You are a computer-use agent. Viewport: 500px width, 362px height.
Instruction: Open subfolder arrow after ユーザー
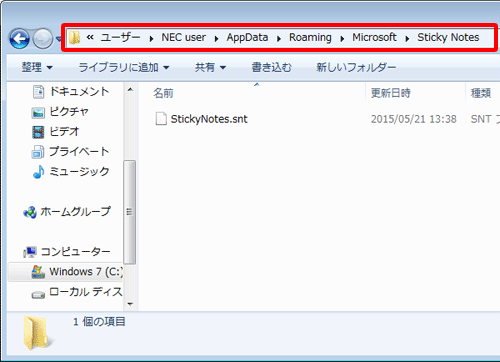coord(151,39)
